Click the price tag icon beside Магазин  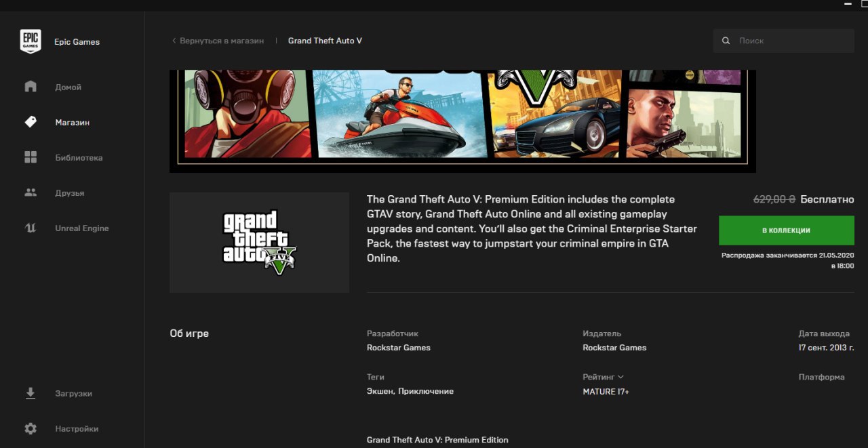[31, 122]
